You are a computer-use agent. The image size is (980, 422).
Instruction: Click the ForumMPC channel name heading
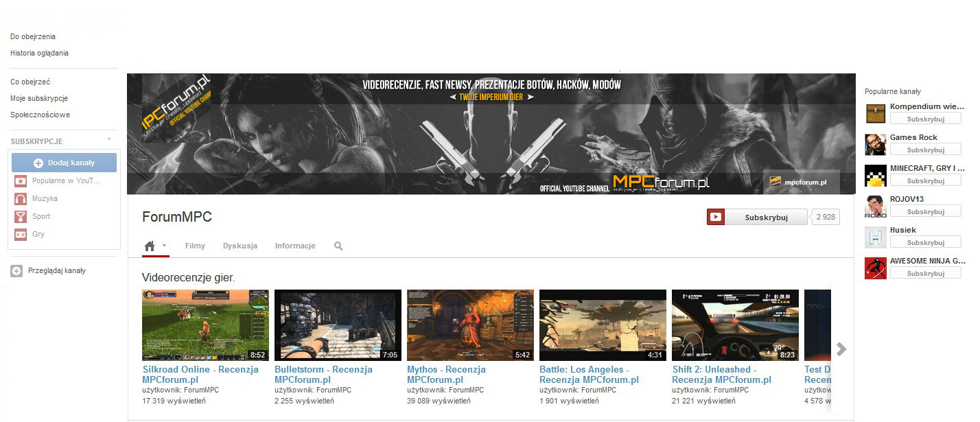pos(177,217)
